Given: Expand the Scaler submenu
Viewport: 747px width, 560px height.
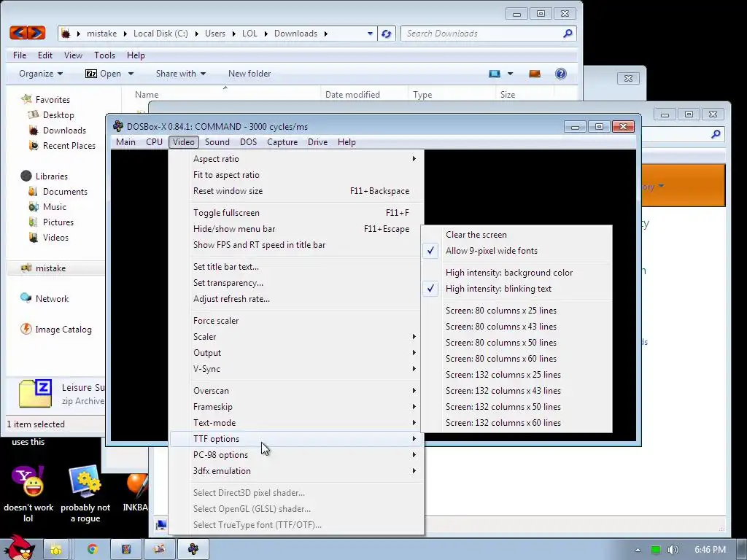Looking at the screenshot, I should pos(296,337).
